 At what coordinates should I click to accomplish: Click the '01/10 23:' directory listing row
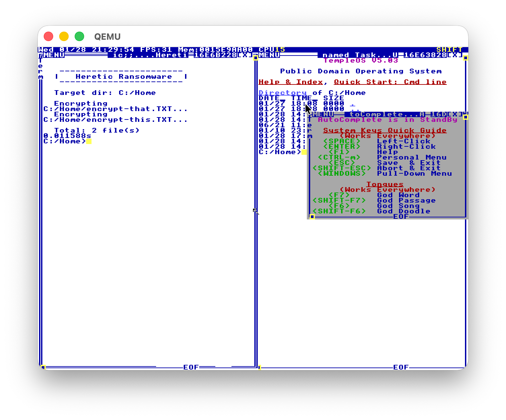coord(283,131)
